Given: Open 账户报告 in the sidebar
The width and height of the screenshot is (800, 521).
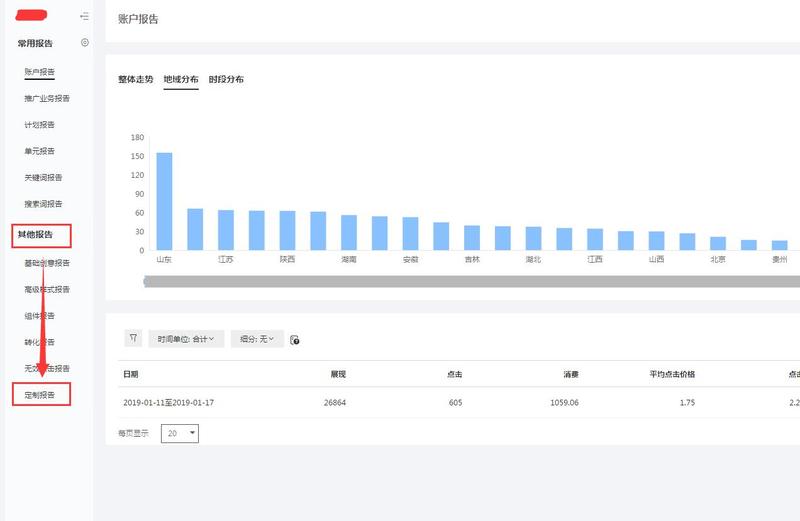Looking at the screenshot, I should click(x=39, y=72).
